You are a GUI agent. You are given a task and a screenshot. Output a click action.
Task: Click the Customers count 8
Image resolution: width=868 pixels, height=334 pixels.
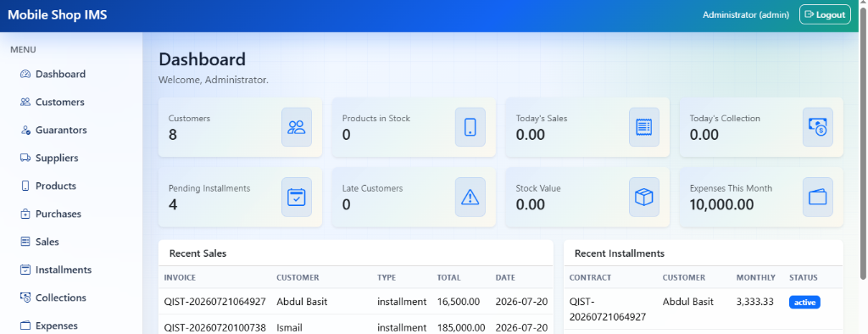(173, 135)
